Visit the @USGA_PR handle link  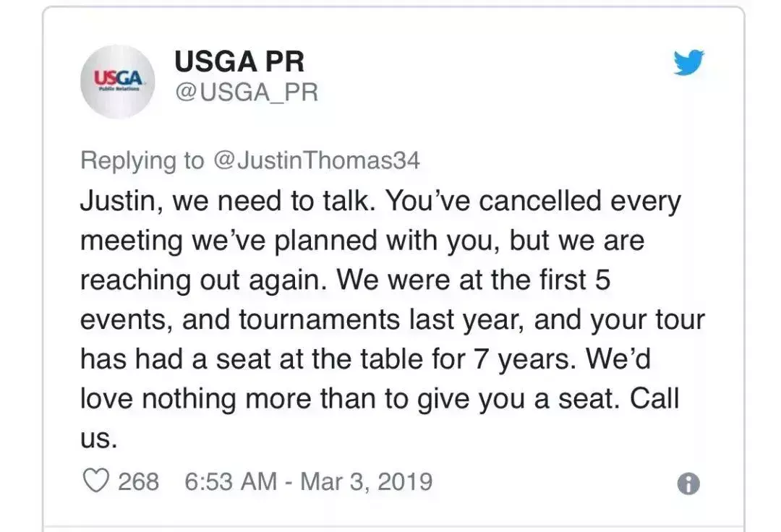[247, 93]
